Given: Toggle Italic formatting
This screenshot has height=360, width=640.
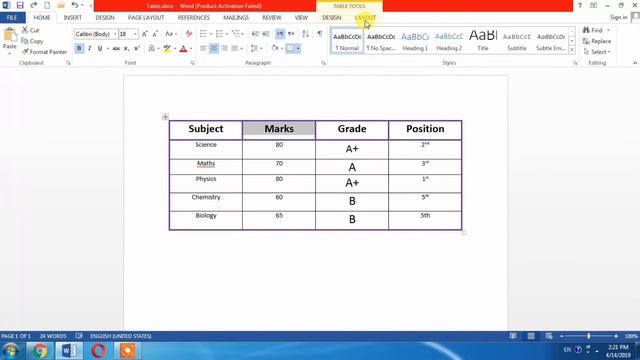Looking at the screenshot, I should pos(89,49).
